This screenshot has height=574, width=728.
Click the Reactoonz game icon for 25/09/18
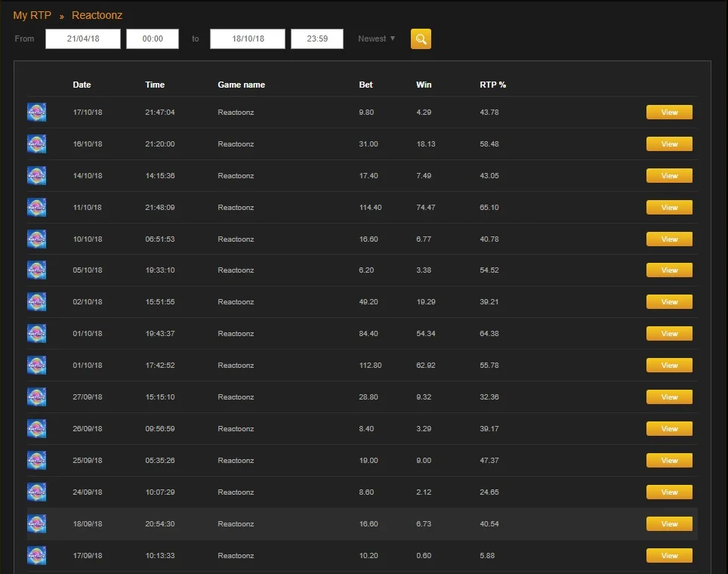click(37, 460)
